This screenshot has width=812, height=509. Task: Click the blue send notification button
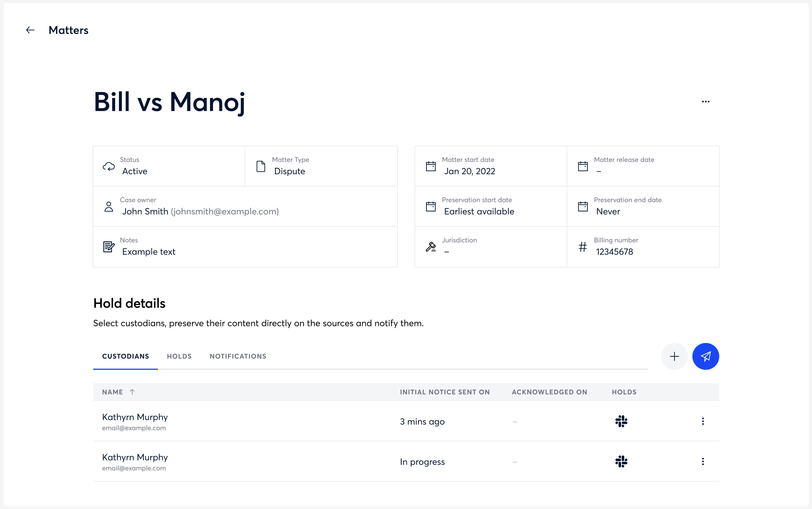point(706,356)
